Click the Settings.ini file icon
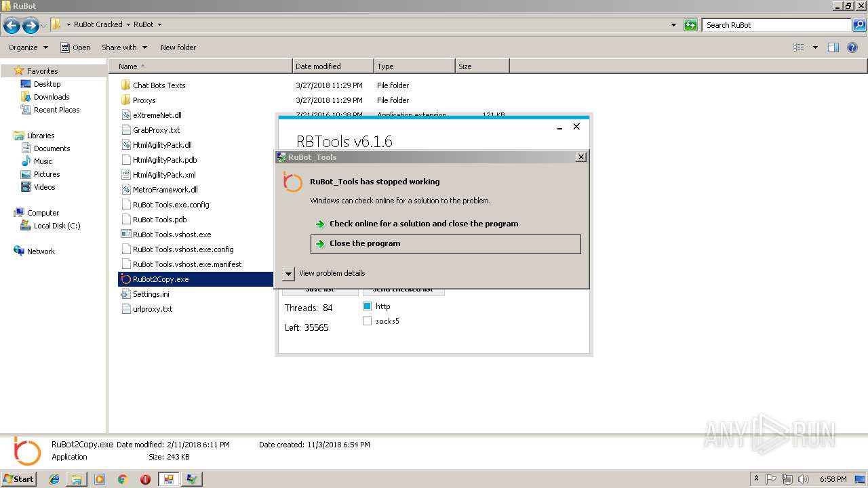Image resolution: width=868 pixels, height=488 pixels. [125, 294]
